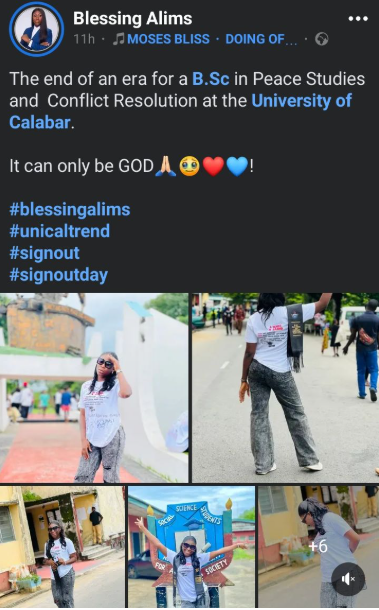The image size is (379, 610).
Task: Open the Blessing Alims profile name
Action: pyautogui.click(x=133, y=18)
